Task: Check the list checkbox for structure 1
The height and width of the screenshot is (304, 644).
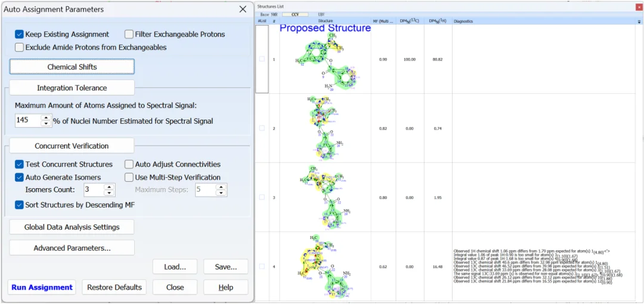Action: coord(262,59)
